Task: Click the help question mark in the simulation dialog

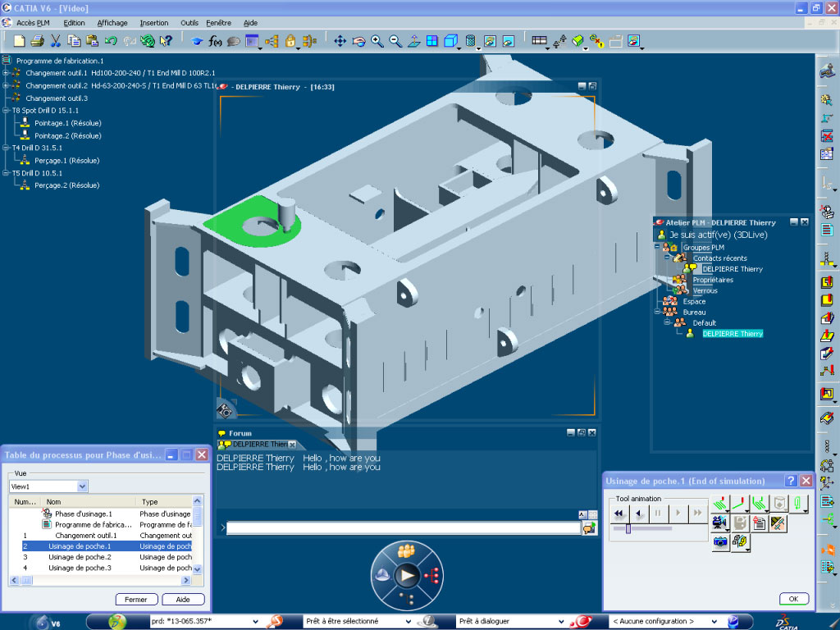Action: point(790,481)
